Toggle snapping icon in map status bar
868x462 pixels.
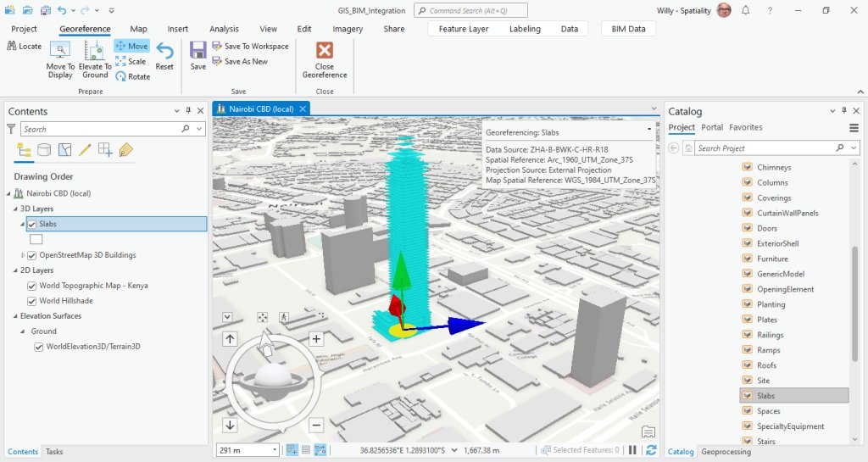click(x=292, y=450)
